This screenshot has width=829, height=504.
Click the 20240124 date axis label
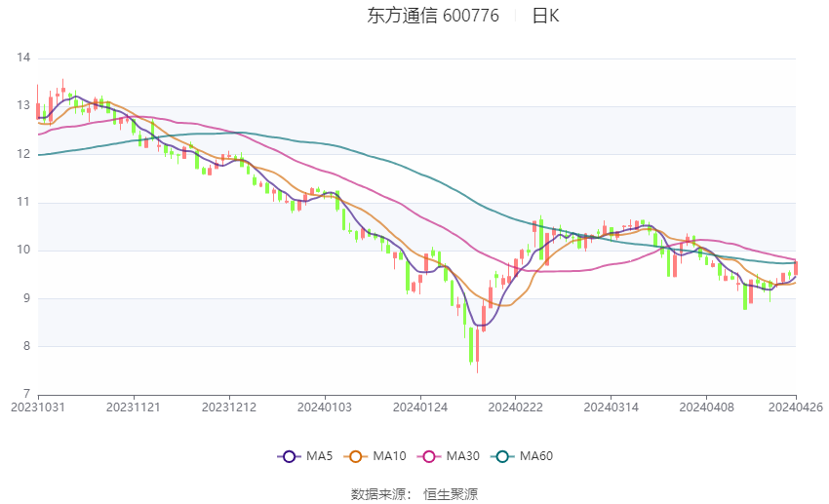(x=419, y=407)
